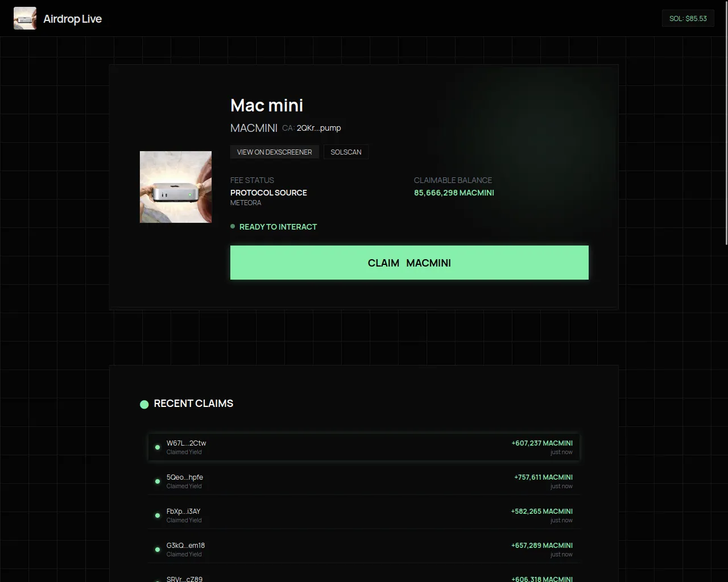
Task: Open the Mac mini token thumbnail
Action: 176,187
